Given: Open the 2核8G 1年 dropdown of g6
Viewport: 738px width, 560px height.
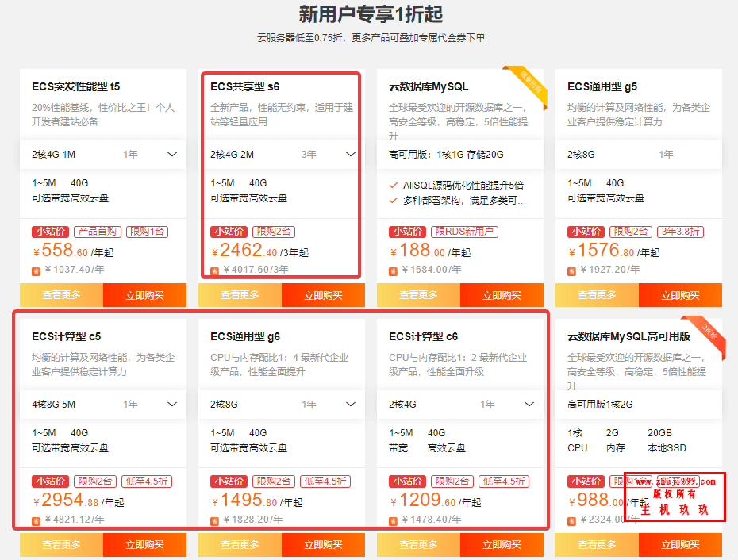Looking at the screenshot, I should coord(282,405).
